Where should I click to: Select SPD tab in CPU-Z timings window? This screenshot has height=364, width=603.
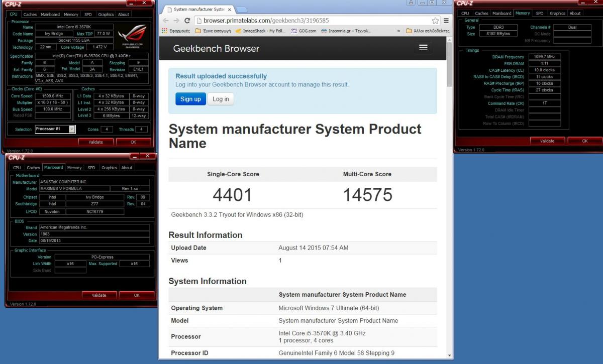(539, 14)
